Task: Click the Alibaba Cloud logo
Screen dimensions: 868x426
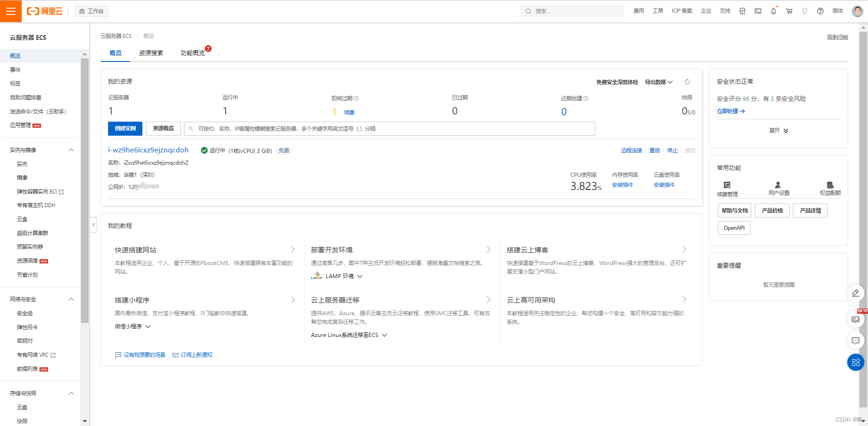Action: click(45, 11)
